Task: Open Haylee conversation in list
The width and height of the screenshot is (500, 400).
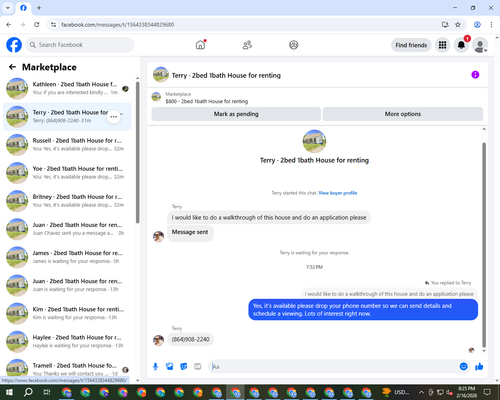Action: [x=67, y=341]
